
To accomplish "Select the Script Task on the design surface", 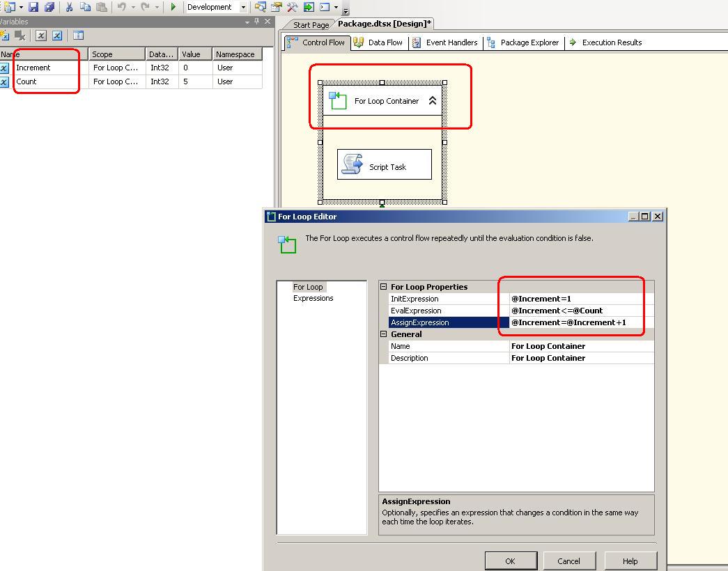I will click(384, 164).
